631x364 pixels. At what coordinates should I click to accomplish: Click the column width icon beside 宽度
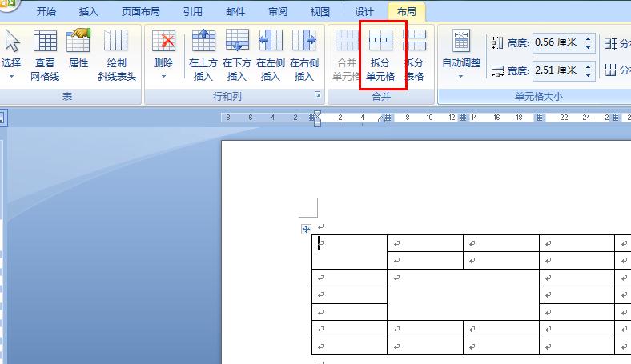click(x=497, y=71)
